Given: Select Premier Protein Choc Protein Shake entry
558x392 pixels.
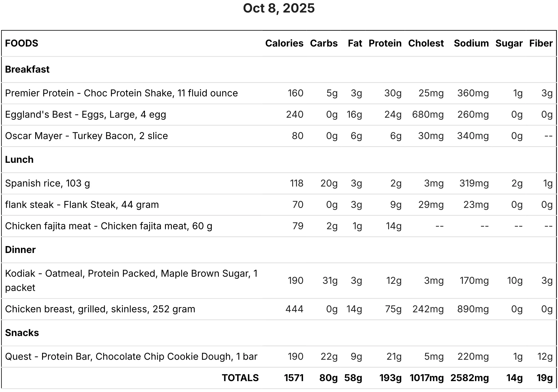Looking at the screenshot, I should pyautogui.click(x=121, y=93).
